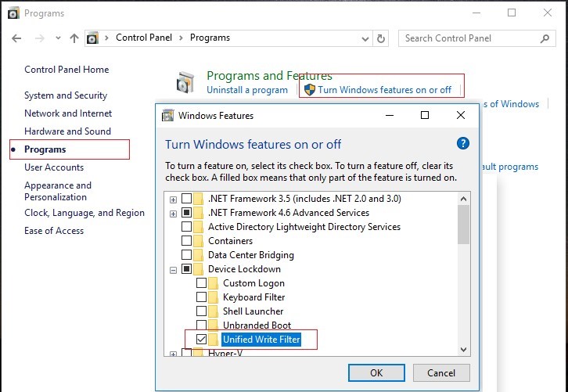Select Programs in the left sidebar
This screenshot has width=568, height=392.
pos(45,149)
